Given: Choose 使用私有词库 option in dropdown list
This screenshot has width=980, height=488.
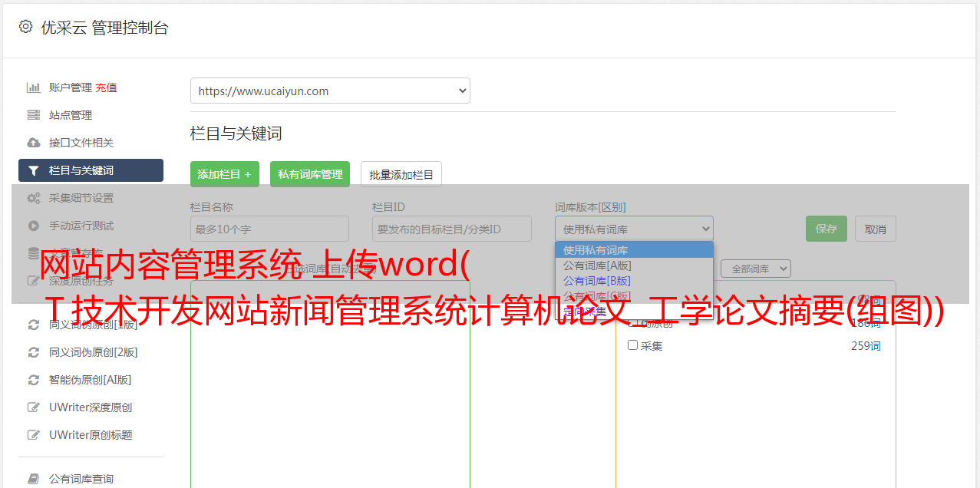Looking at the screenshot, I should point(634,249).
